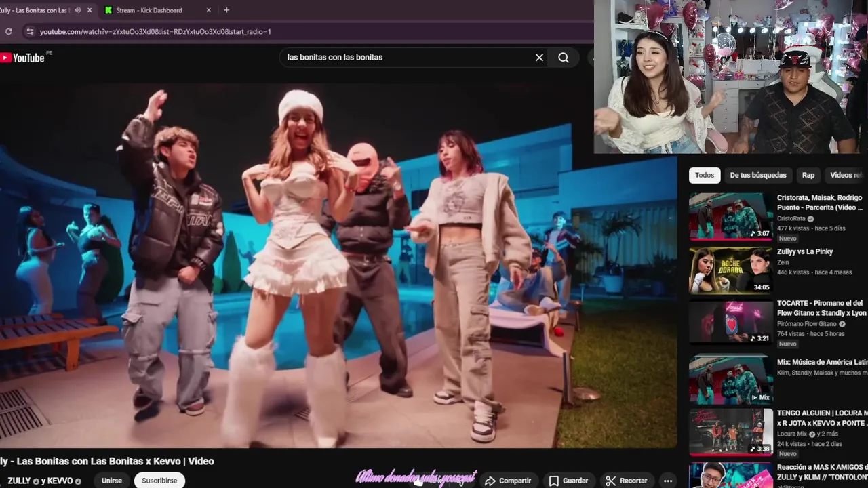
Task: Open the Pirómano Flow Gitano channel name
Action: [x=806, y=324]
